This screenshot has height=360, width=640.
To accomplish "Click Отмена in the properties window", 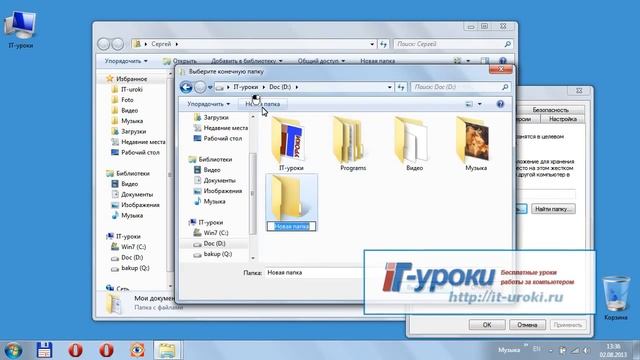I will (x=527, y=325).
